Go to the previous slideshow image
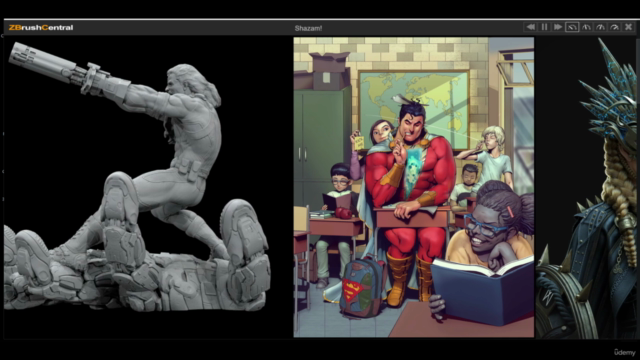The width and height of the screenshot is (640, 360). click(530, 27)
